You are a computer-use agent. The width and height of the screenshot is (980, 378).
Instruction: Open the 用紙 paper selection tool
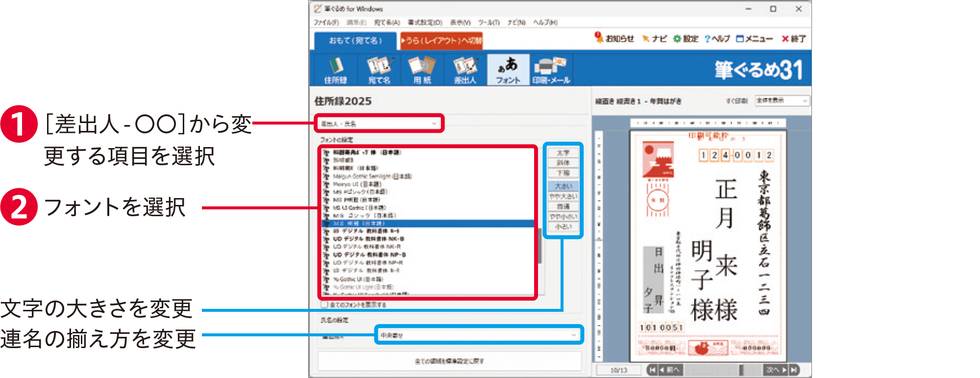tap(422, 70)
